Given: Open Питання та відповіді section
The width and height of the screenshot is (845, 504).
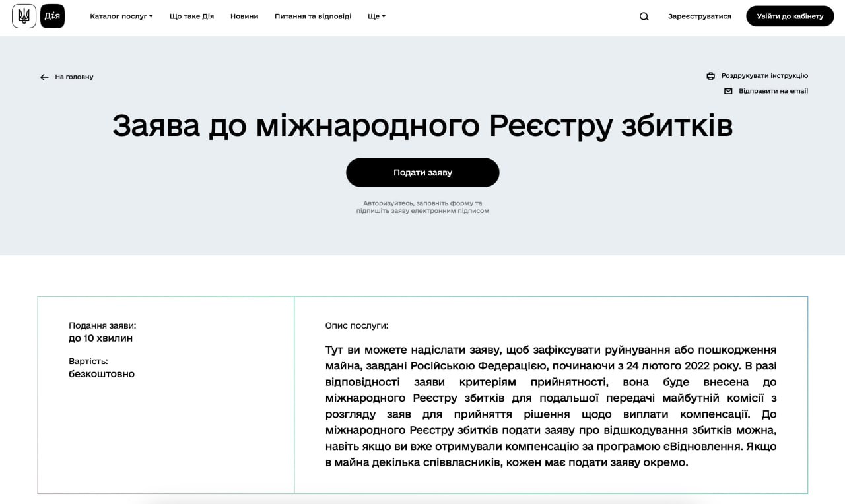Looking at the screenshot, I should [x=313, y=16].
